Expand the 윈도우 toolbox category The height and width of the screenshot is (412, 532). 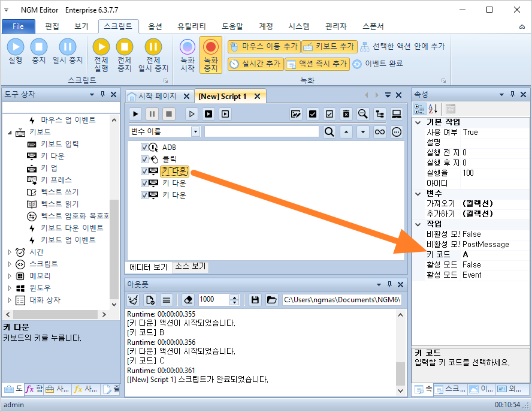pos(10,288)
